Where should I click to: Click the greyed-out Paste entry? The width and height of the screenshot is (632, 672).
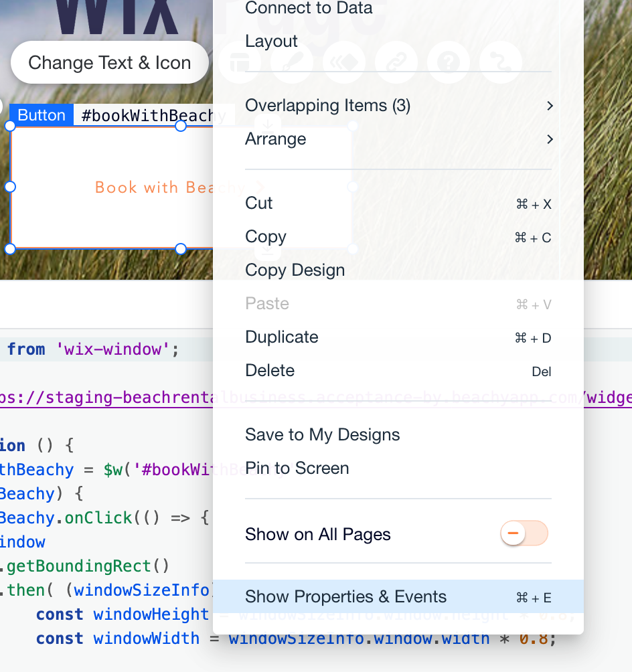coord(398,303)
